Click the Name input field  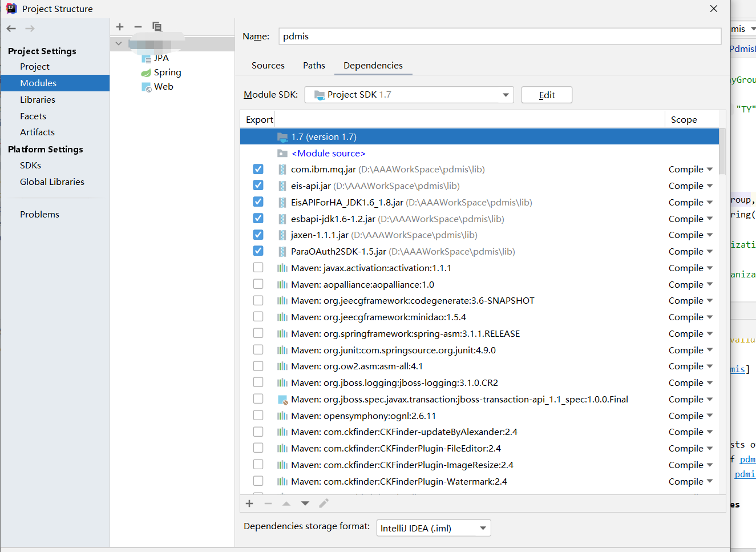click(x=500, y=37)
